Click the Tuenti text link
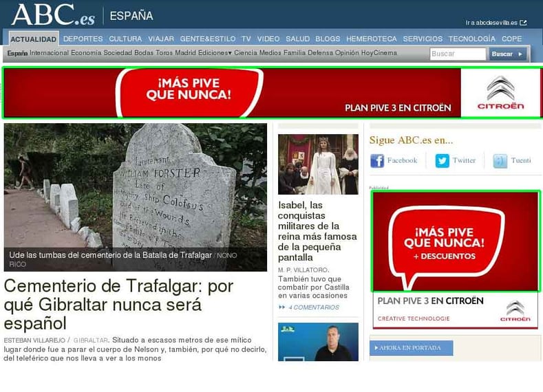543x392 pixels. 521,160
